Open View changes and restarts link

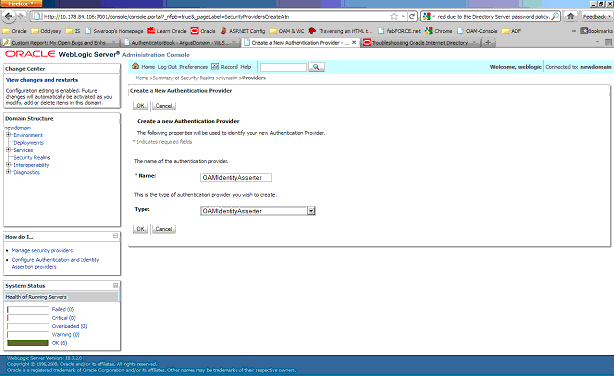click(42, 80)
